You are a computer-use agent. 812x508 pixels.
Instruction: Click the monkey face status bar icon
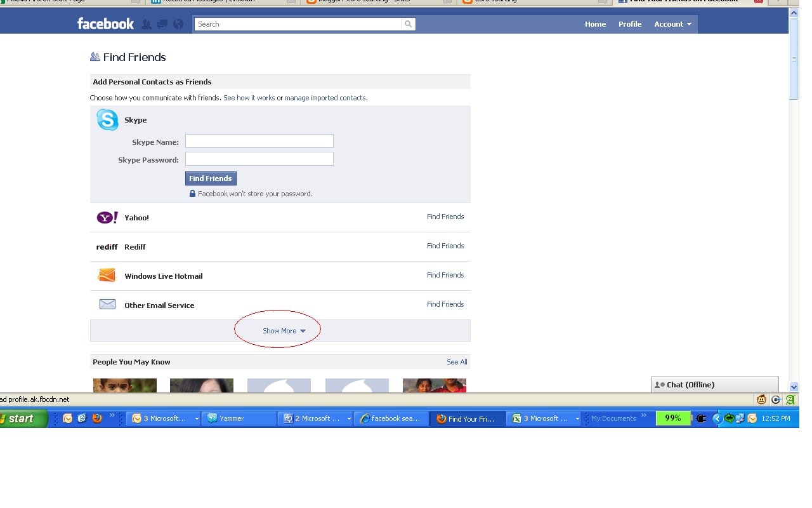[761, 399]
